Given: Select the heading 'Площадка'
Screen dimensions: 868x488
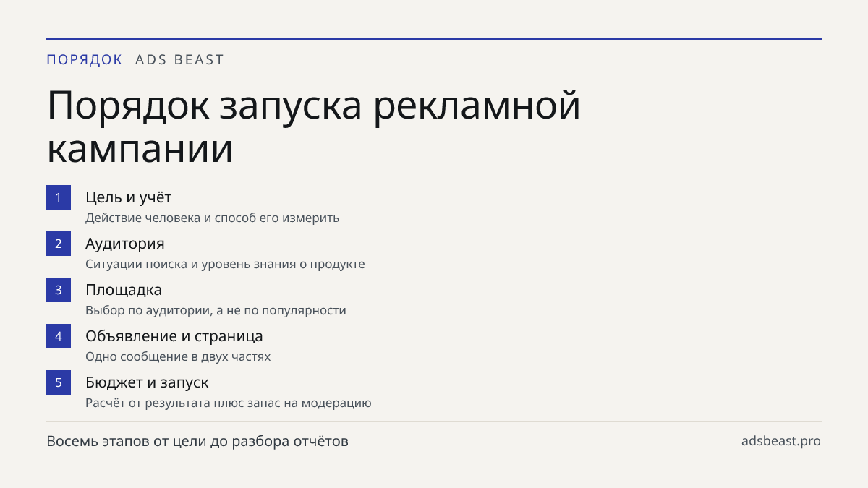Looking at the screenshot, I should tap(124, 290).
